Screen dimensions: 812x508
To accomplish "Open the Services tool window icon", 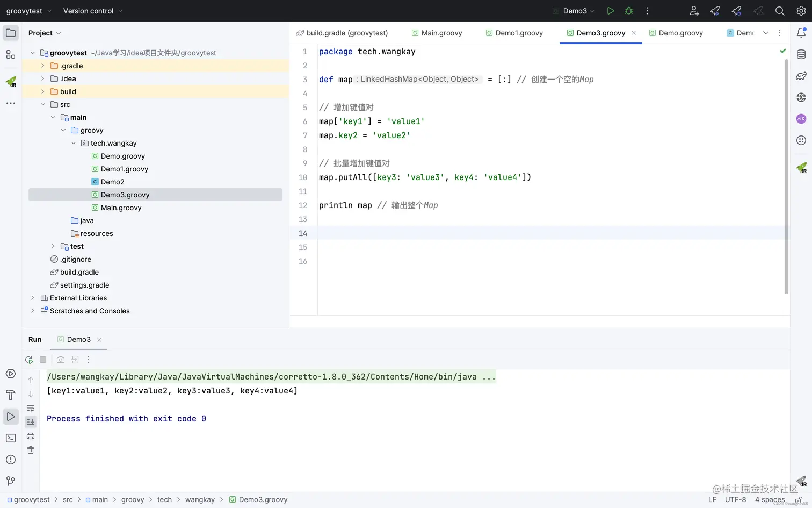I will (x=11, y=374).
